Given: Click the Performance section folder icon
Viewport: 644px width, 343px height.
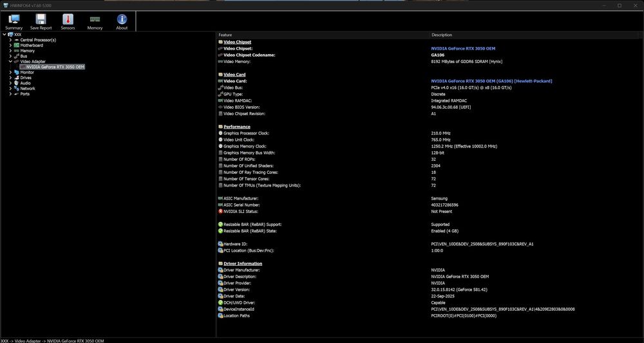Looking at the screenshot, I should [x=220, y=127].
